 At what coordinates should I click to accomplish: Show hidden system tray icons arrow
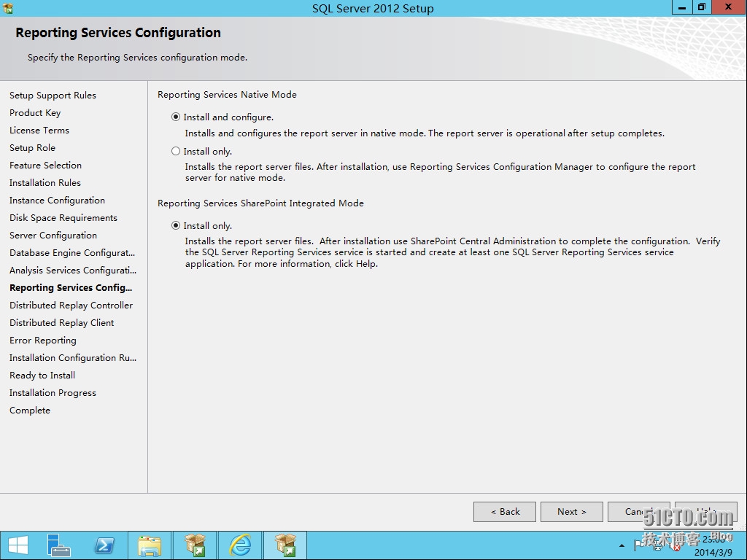pyautogui.click(x=622, y=545)
